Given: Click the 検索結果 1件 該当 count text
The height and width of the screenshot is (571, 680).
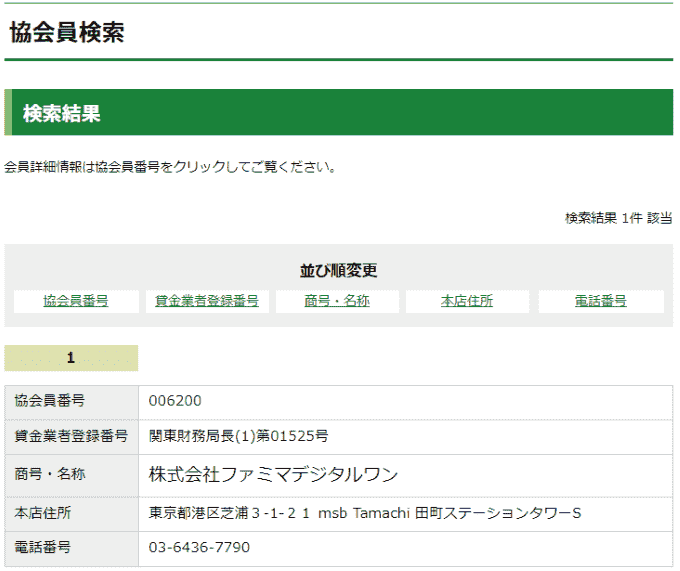Looking at the screenshot, I should pos(619,218).
